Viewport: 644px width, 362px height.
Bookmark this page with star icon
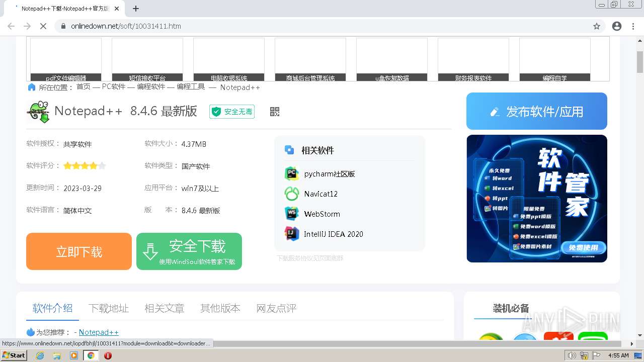click(597, 26)
